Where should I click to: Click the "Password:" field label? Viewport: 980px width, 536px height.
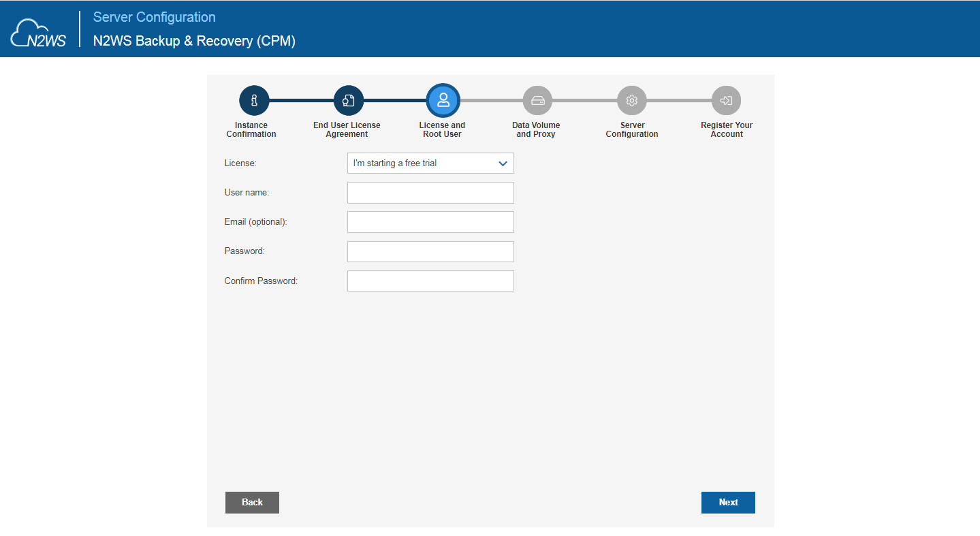click(x=244, y=251)
